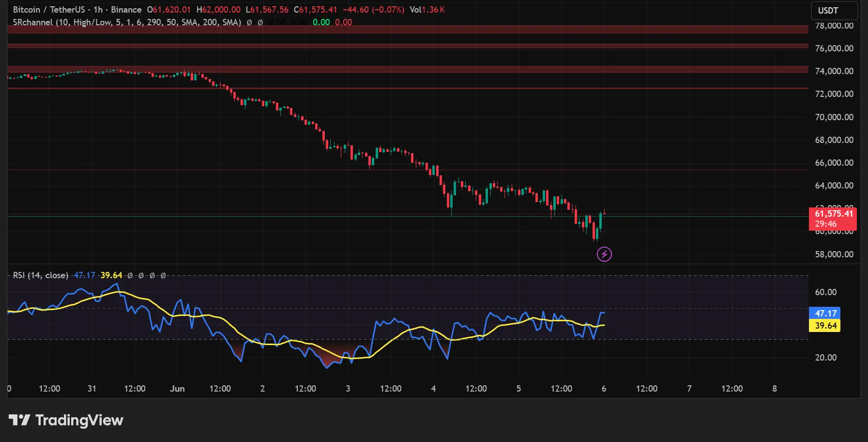Click the blue 47.17 RSI value label
The image size is (868, 442).
tap(824, 314)
